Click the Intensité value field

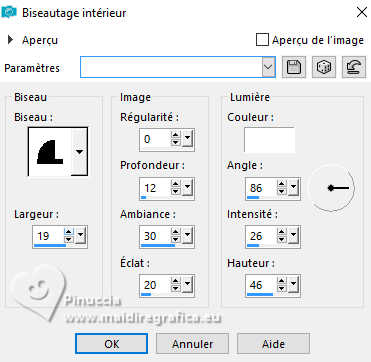point(262,236)
